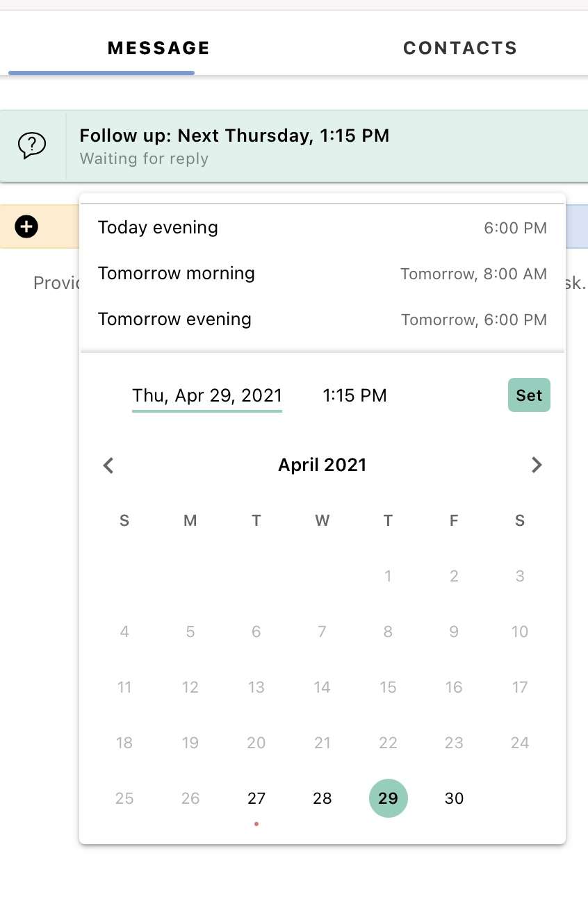Change the 1:15 PM time field
The width and height of the screenshot is (588, 924).
(x=354, y=396)
